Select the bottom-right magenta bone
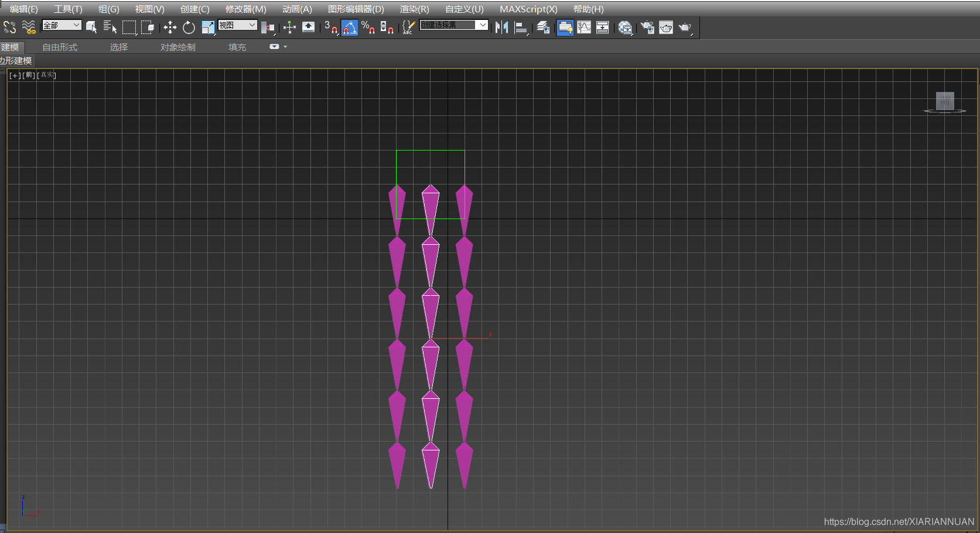 point(465,466)
